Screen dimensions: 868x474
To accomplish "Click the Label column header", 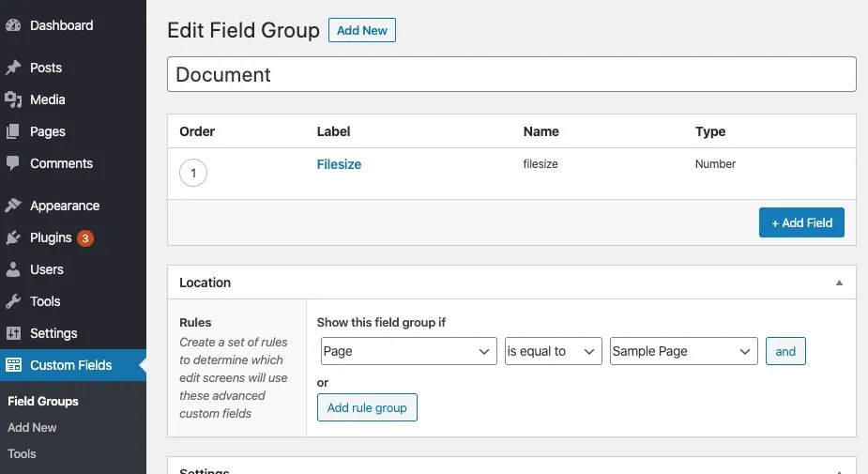I will click(x=333, y=131).
